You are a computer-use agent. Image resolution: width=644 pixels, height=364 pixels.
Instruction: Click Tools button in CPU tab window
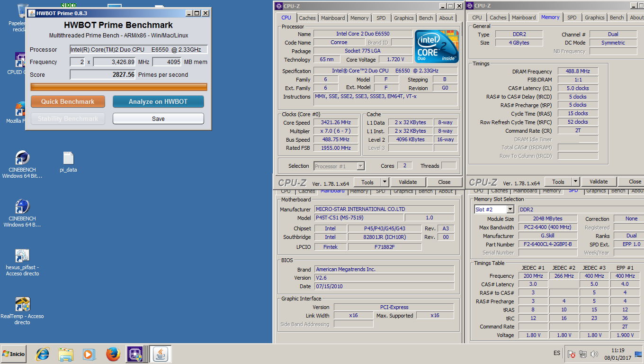point(367,182)
